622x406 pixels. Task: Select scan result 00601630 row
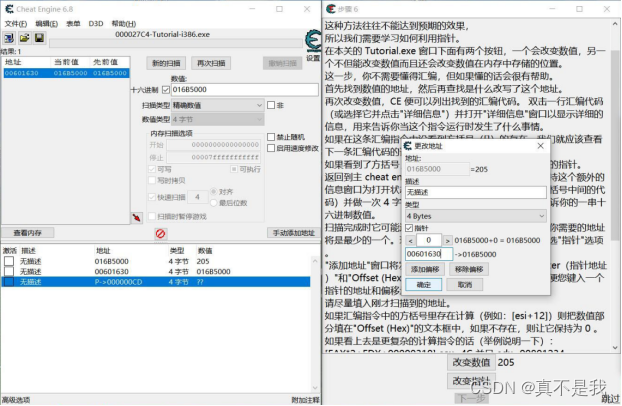(66, 73)
